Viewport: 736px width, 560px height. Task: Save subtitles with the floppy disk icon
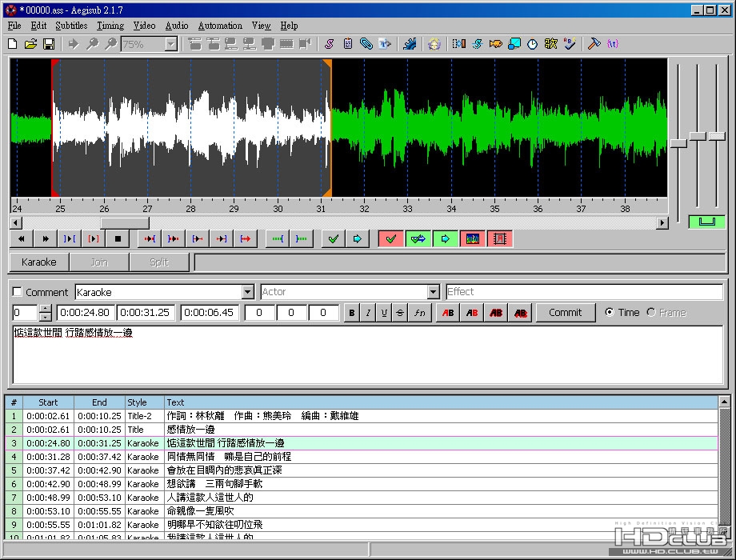click(x=48, y=44)
